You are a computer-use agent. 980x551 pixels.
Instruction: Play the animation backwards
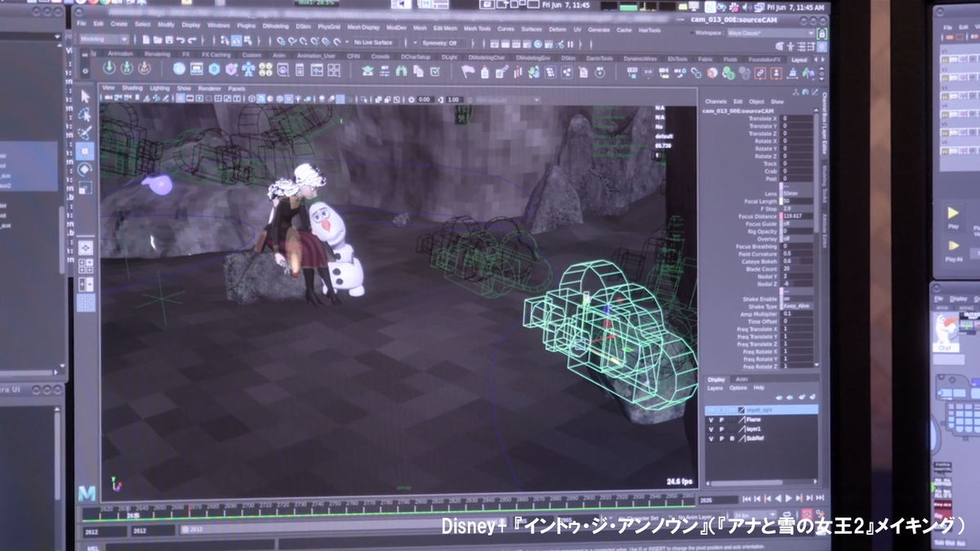coord(777,500)
